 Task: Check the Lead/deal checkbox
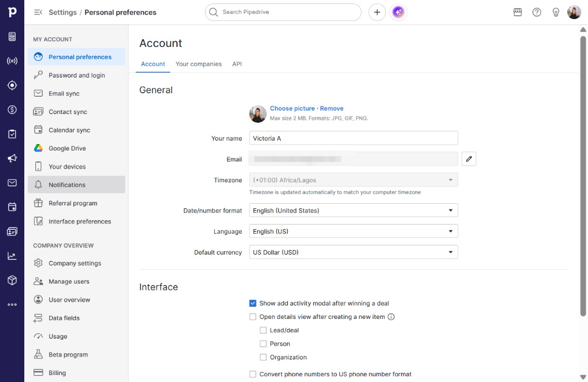[263, 330]
